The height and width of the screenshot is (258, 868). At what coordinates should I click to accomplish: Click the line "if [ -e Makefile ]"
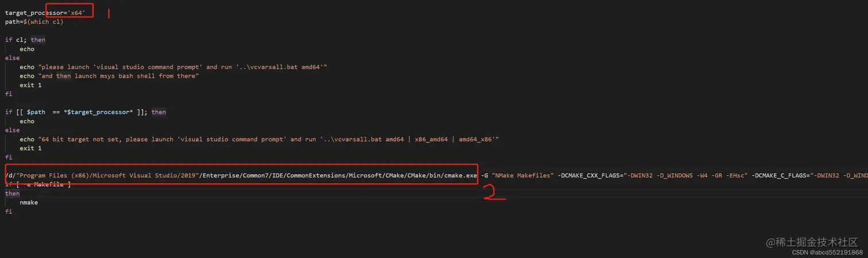point(38,184)
